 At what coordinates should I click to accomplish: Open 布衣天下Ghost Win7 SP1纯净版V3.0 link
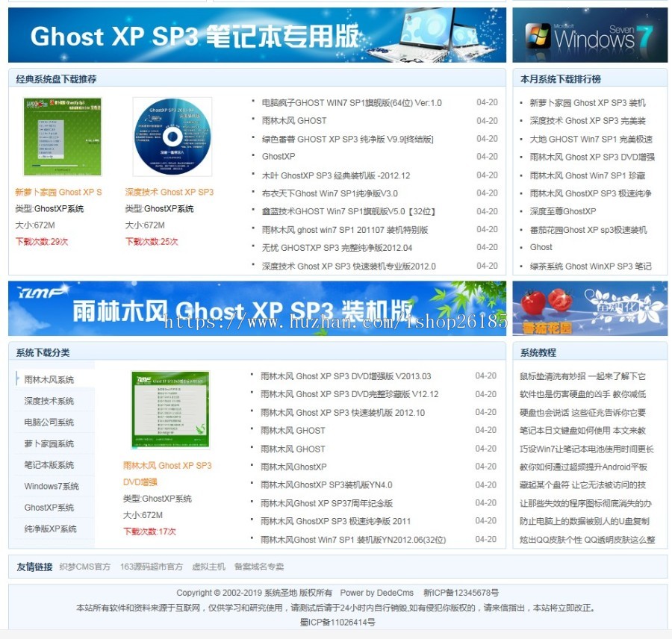(329, 193)
